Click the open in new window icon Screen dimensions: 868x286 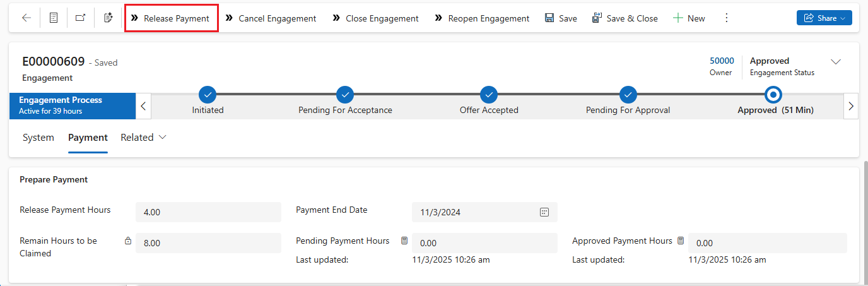tap(80, 18)
